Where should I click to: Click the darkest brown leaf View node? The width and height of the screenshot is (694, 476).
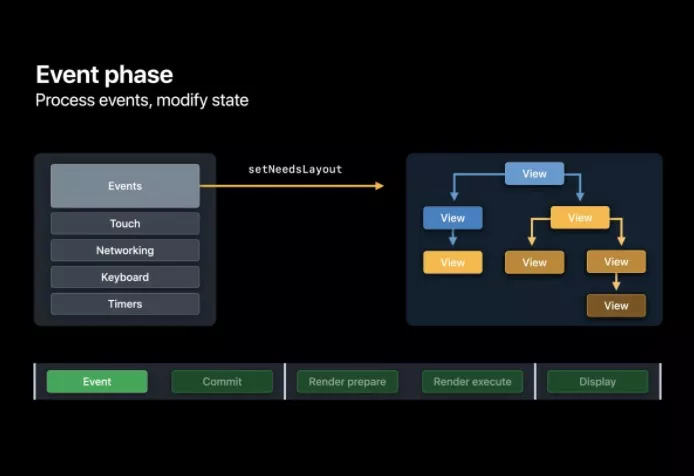click(x=616, y=306)
